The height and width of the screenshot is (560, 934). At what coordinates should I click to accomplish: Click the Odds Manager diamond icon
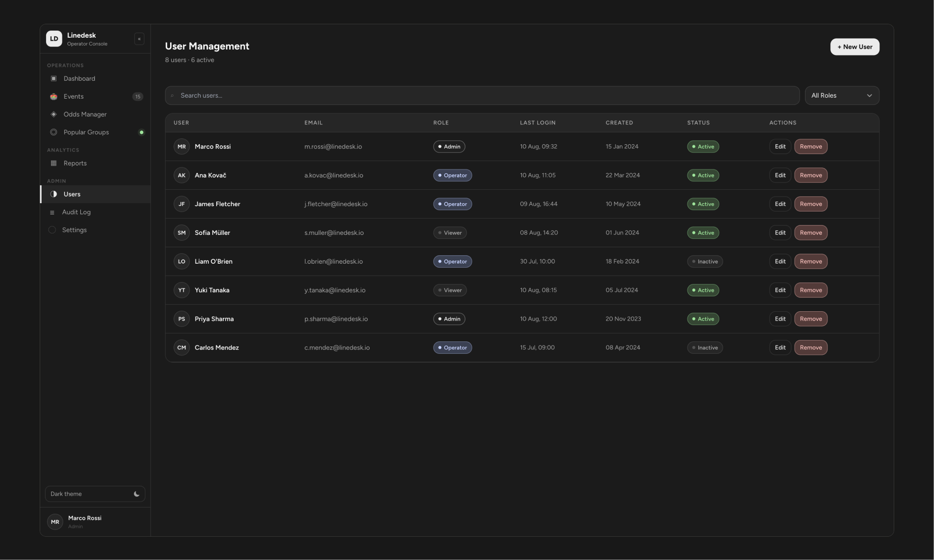pos(54,114)
